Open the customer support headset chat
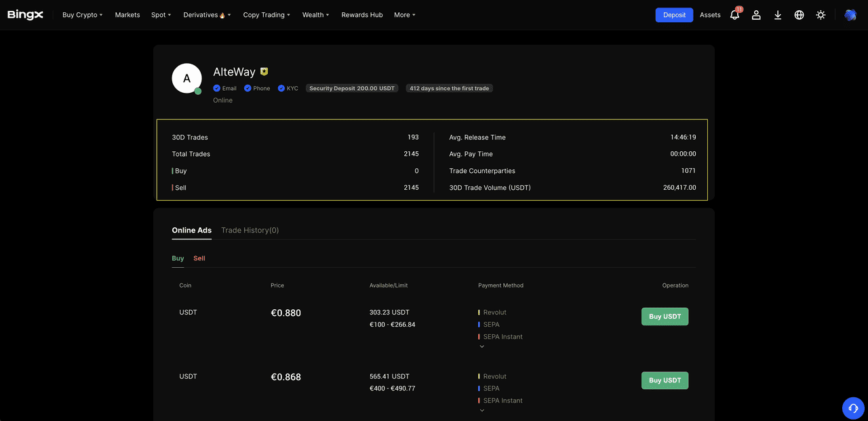Viewport: 868px width, 421px height. pos(853,408)
